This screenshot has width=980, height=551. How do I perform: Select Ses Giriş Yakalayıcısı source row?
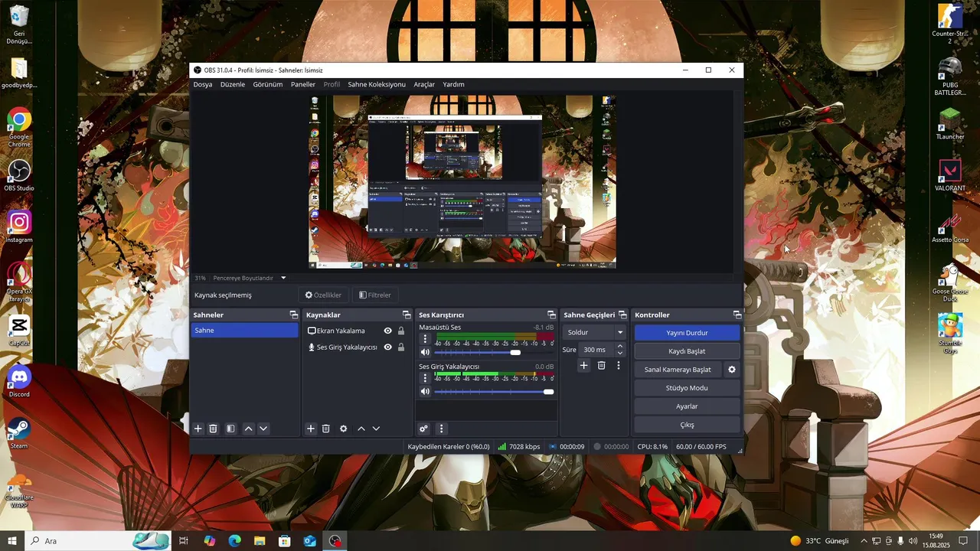tap(356, 347)
